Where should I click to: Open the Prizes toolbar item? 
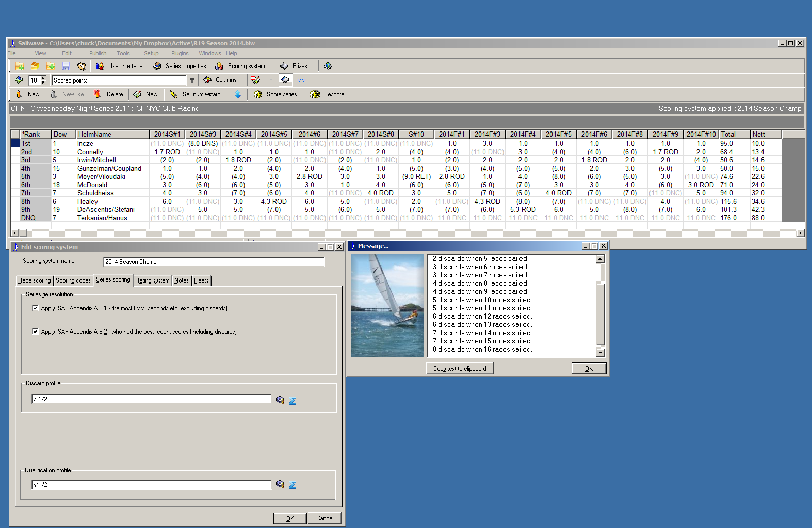coord(294,66)
